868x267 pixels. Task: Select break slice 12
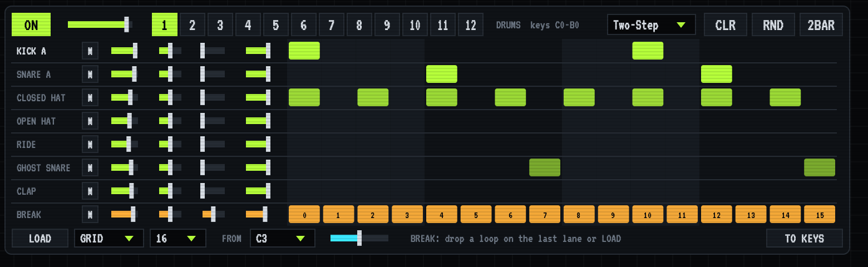[x=717, y=214]
